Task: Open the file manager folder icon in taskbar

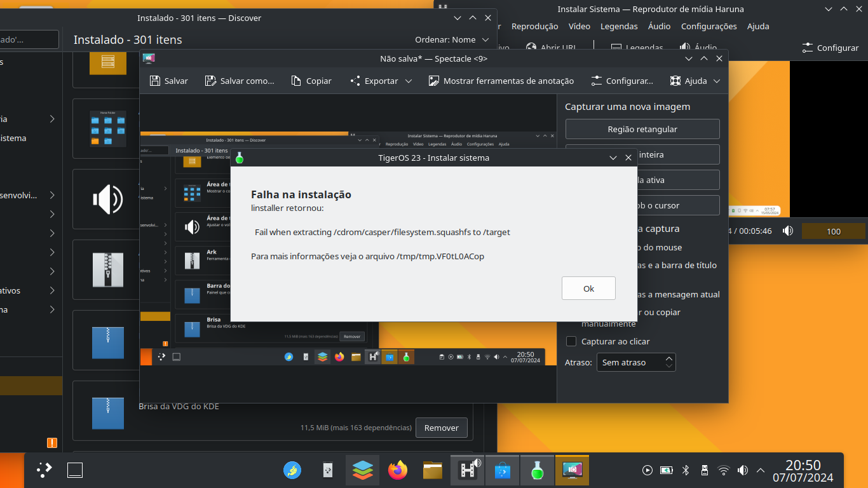Action: click(432, 470)
